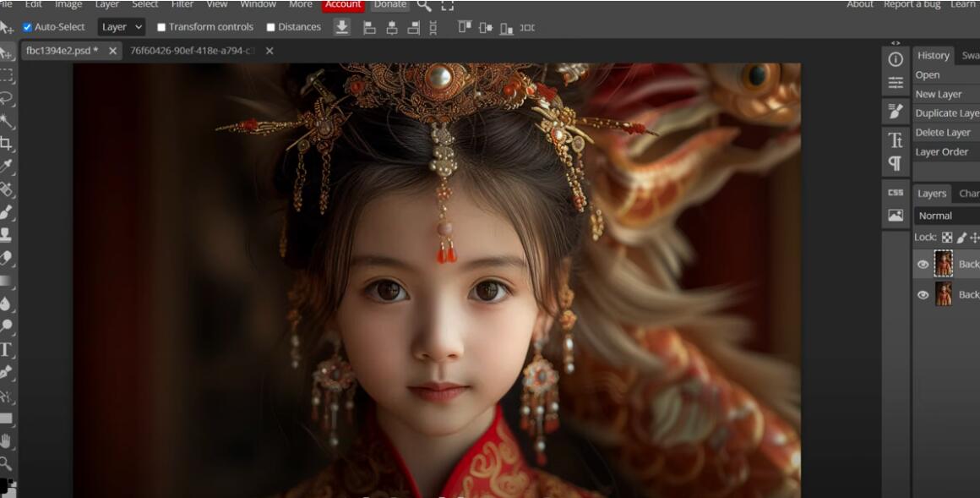This screenshot has width=980, height=498.
Task: Hide the top Background layer
Action: 923,264
